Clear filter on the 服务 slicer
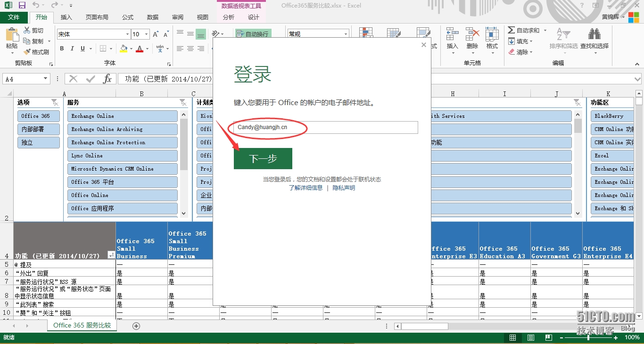Image resolution: width=644 pixels, height=344 pixels. tap(183, 102)
